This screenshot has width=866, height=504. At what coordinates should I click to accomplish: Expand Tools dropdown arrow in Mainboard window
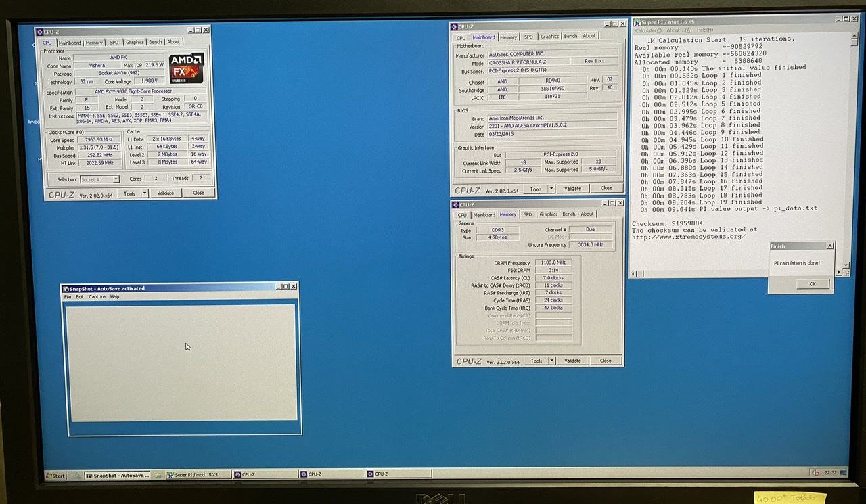tap(551, 189)
